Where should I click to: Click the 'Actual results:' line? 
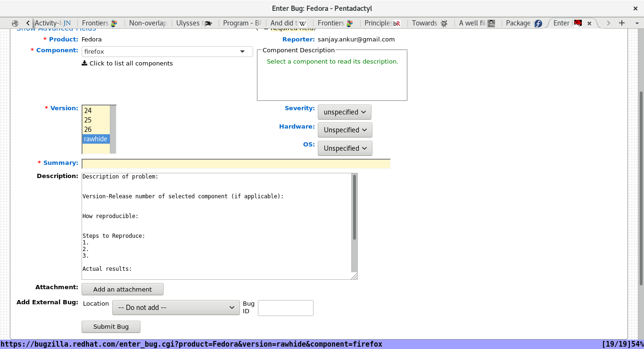(107, 269)
